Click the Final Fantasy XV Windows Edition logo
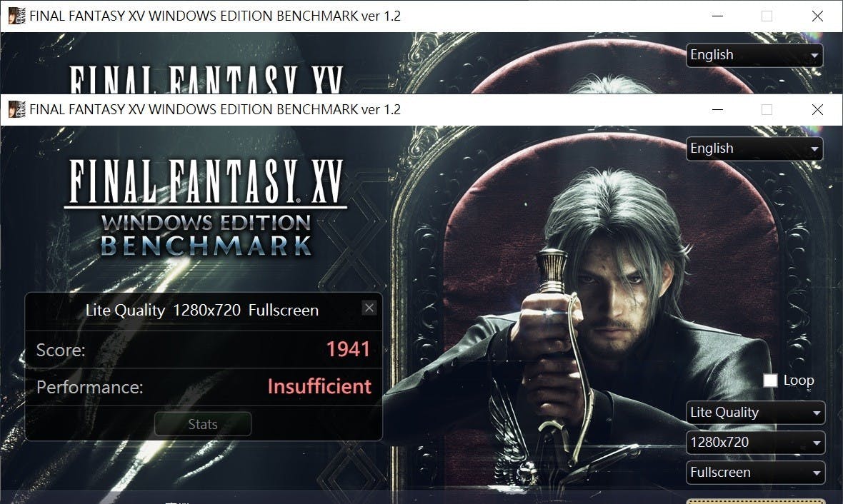The height and width of the screenshot is (504, 843). [206, 208]
